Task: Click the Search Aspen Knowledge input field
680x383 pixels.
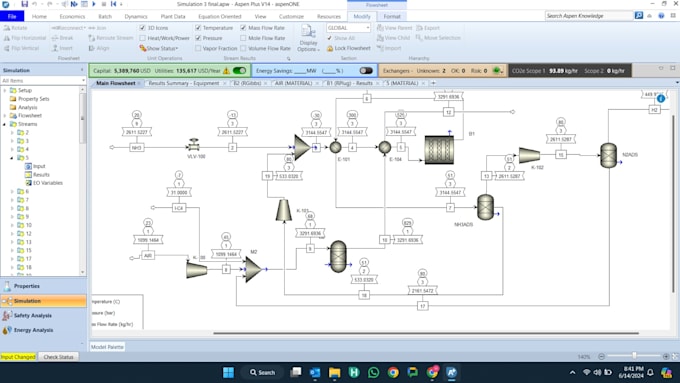Action: pos(588,16)
